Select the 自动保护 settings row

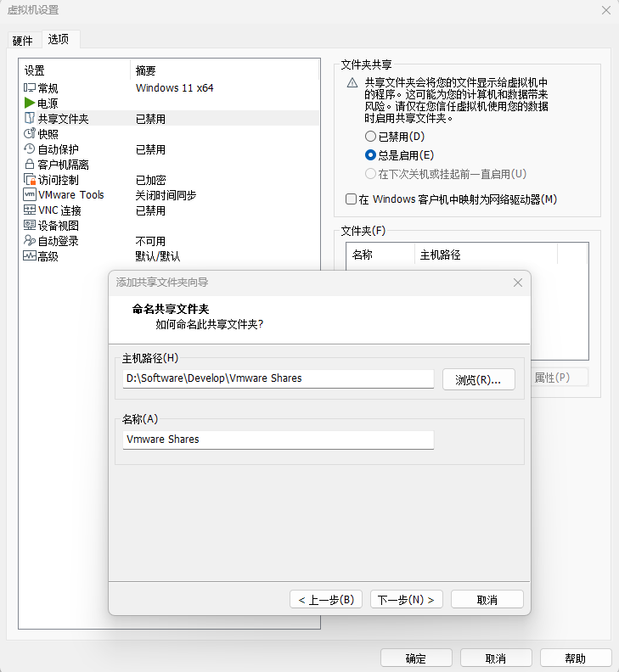point(169,149)
